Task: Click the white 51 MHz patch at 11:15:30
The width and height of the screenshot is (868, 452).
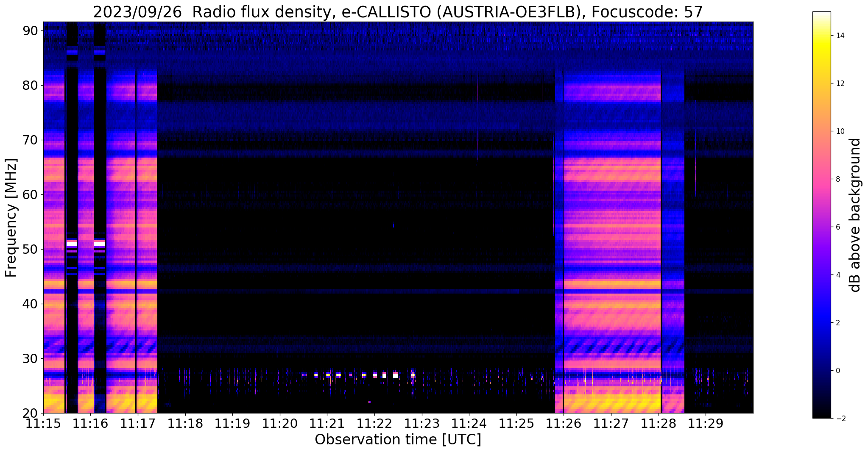Action: tap(72, 244)
